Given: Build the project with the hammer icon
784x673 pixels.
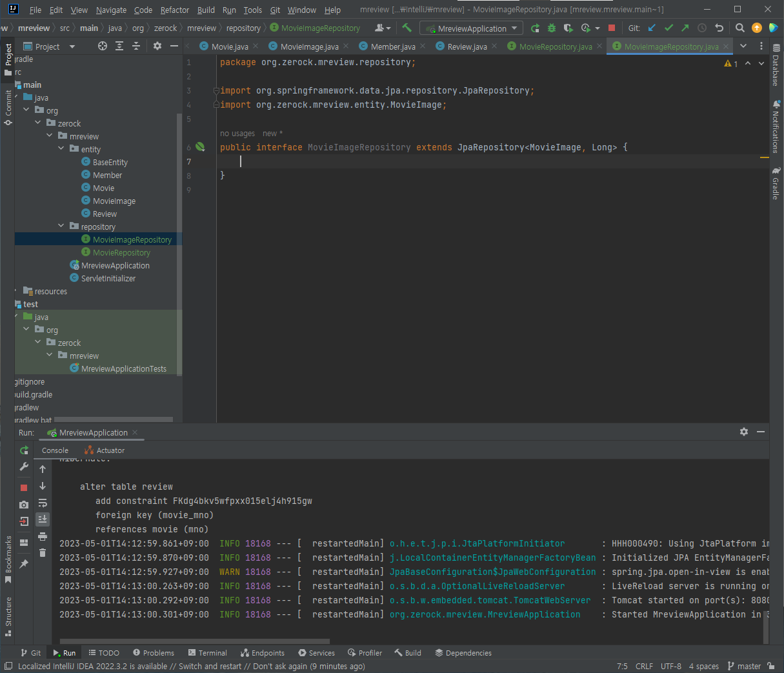Looking at the screenshot, I should point(407,28).
